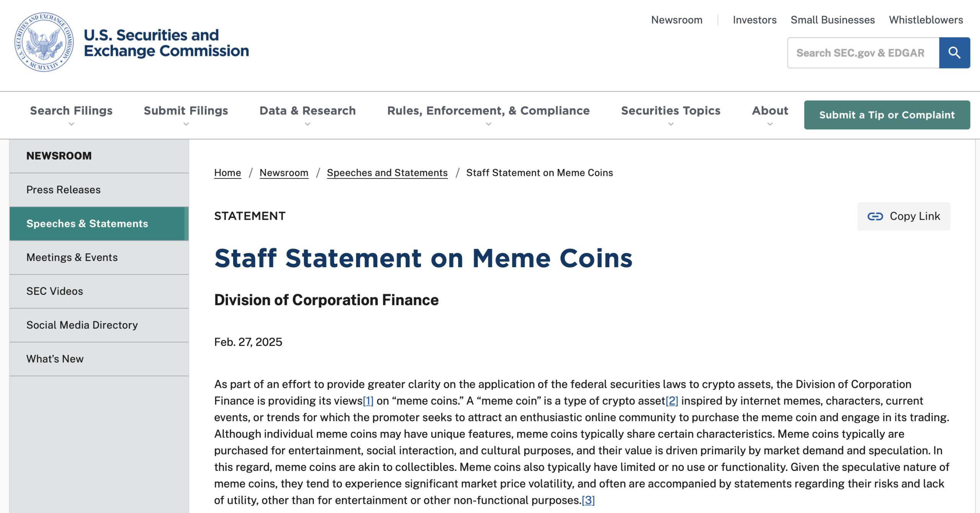980x513 pixels.
Task: Click the chain link icon beside Copy Link
Action: point(875,216)
